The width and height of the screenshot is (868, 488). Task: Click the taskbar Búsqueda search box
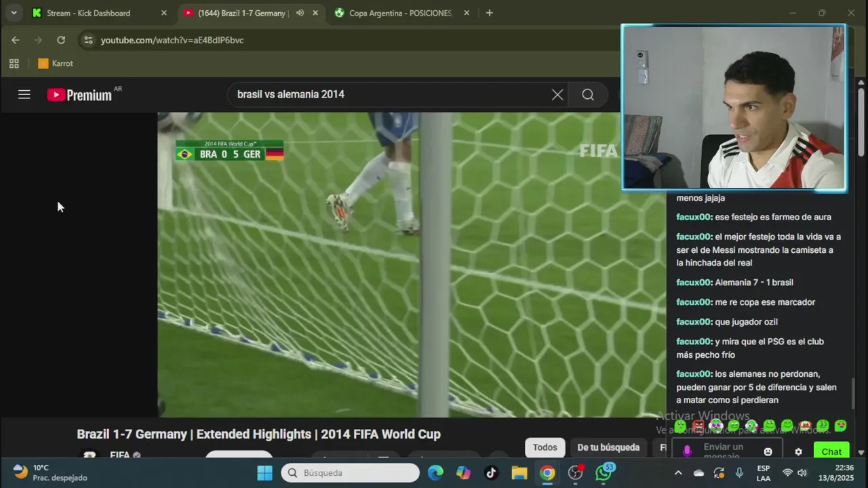pyautogui.click(x=351, y=473)
